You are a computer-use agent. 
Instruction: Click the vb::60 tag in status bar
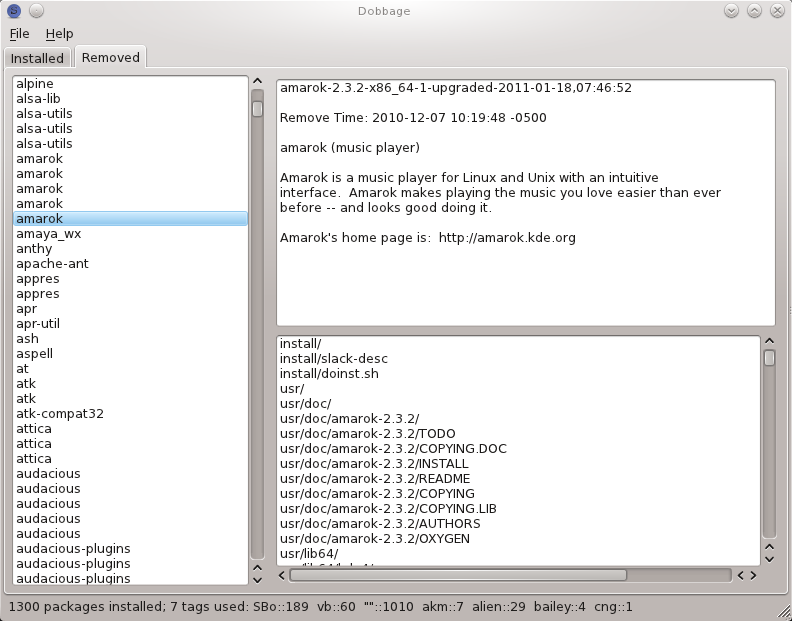click(x=336, y=606)
